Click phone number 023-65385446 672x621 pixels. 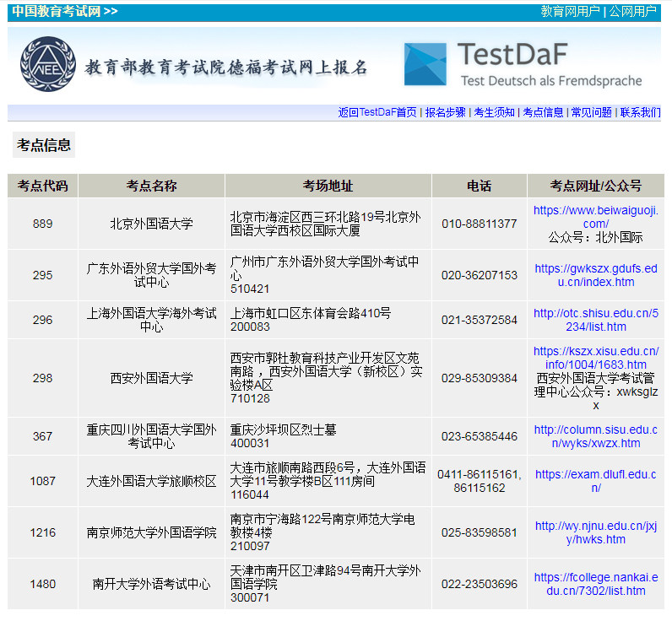point(480,436)
